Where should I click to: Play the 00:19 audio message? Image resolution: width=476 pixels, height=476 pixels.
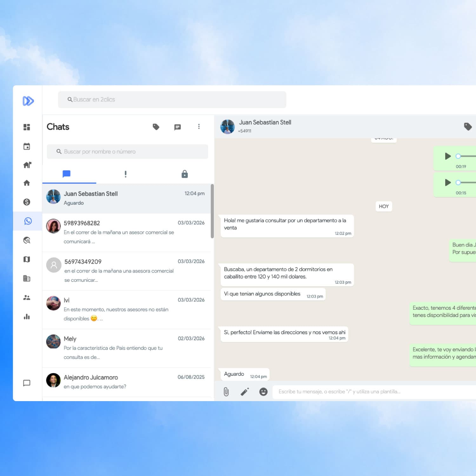448,156
